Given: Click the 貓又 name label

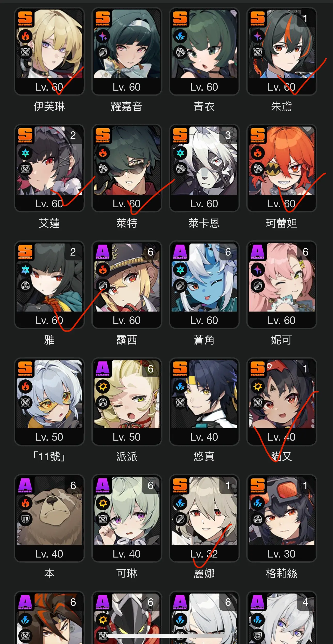Looking at the screenshot, I should point(282,456).
